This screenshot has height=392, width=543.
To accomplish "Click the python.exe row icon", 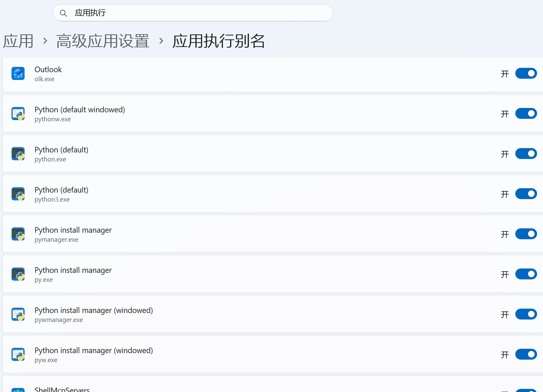I will (18, 154).
